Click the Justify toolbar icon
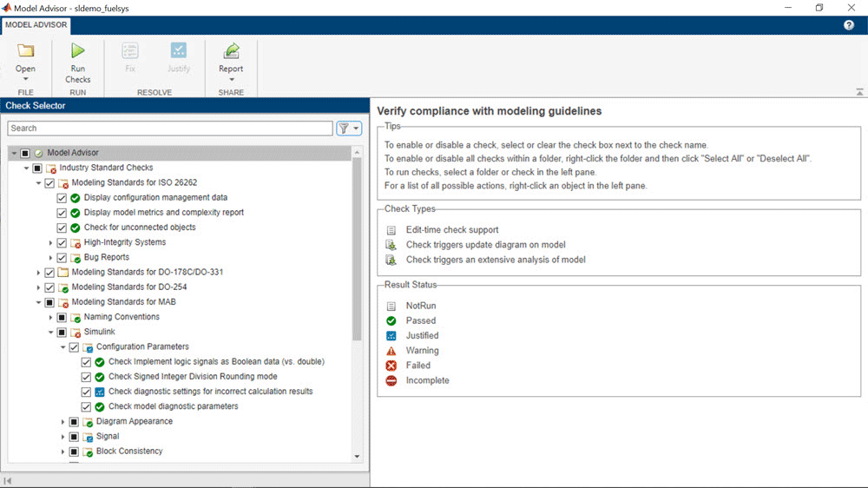868x488 pixels. click(179, 51)
